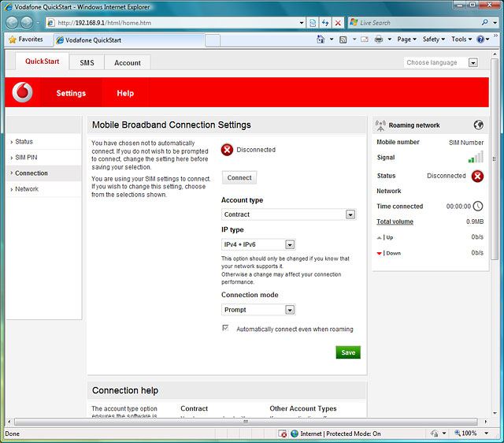Switch to the Account tab
504x443 pixels.
[x=128, y=63]
